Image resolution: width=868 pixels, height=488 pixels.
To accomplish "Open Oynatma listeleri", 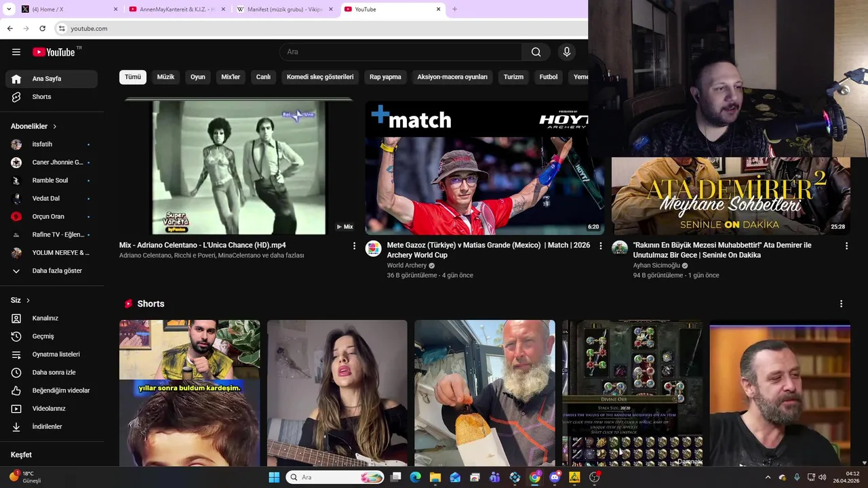I will (x=52, y=354).
